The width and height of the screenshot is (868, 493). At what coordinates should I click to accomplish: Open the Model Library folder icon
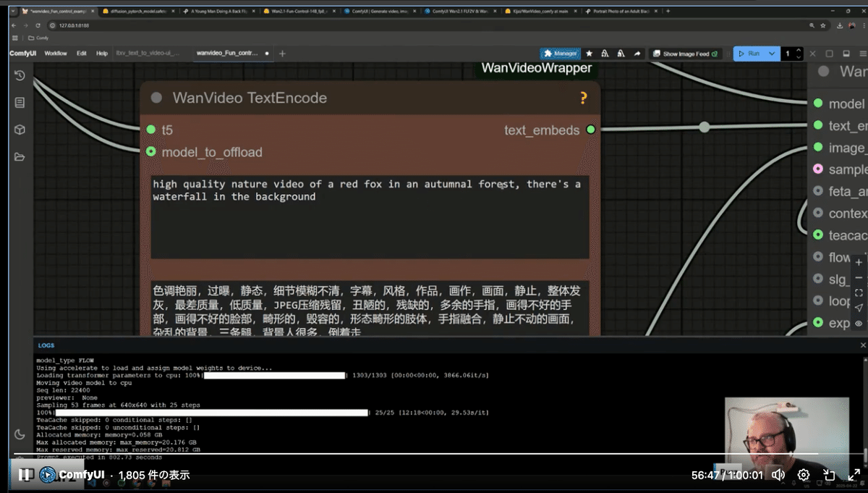click(20, 157)
